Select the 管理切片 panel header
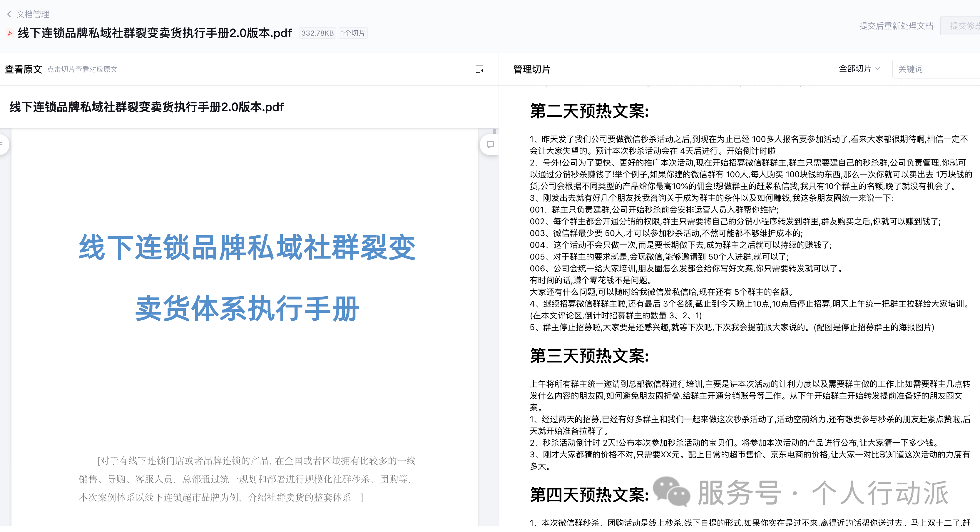980x532 pixels. click(x=531, y=69)
